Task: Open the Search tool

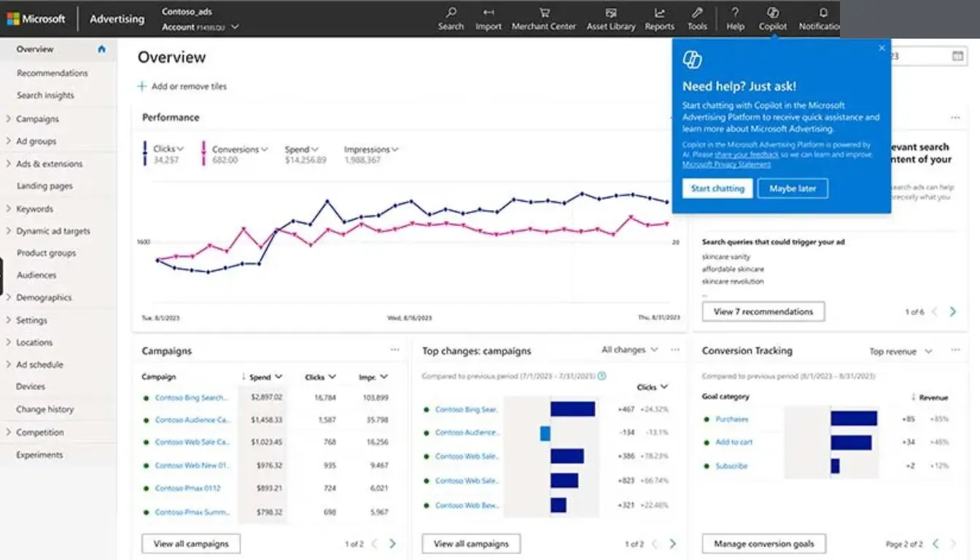Action: pos(451,18)
